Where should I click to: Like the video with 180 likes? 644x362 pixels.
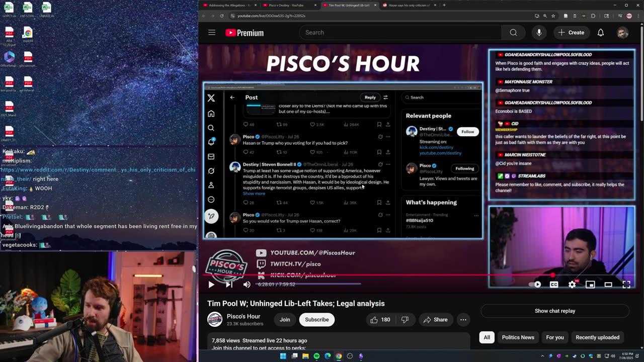tap(380, 320)
